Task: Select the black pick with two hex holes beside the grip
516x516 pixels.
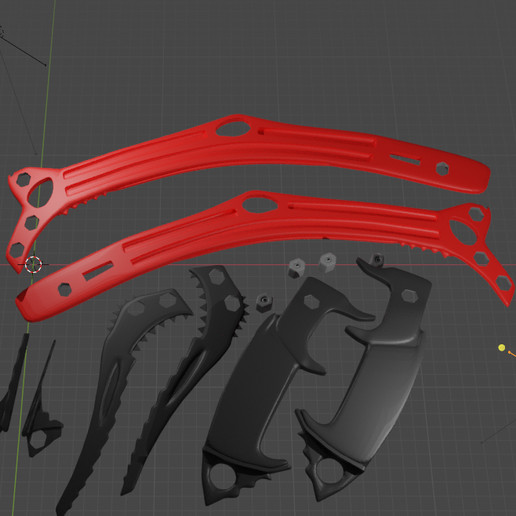Action: (187, 377)
